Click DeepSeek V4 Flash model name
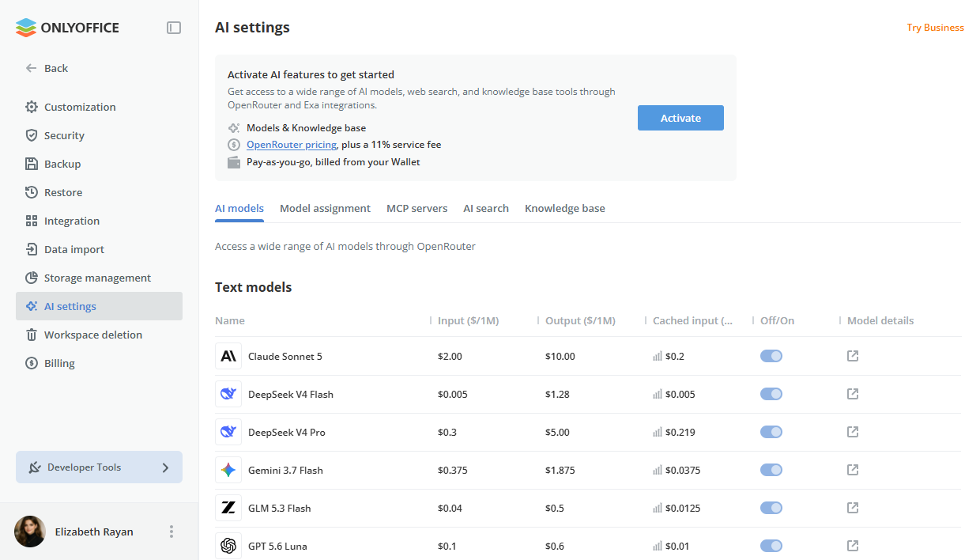 (x=291, y=394)
